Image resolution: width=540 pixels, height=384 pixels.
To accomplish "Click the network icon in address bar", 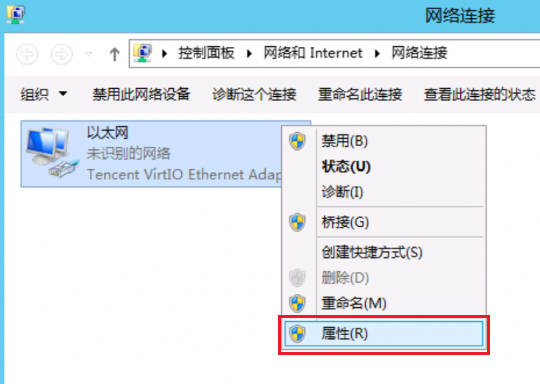I will (143, 53).
